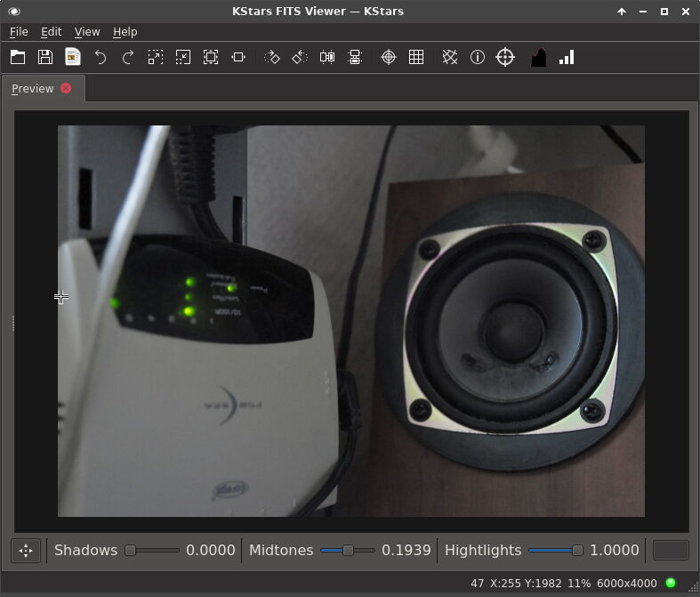Open a FITS file with folder icon
This screenshot has height=597, width=700.
pyautogui.click(x=18, y=57)
